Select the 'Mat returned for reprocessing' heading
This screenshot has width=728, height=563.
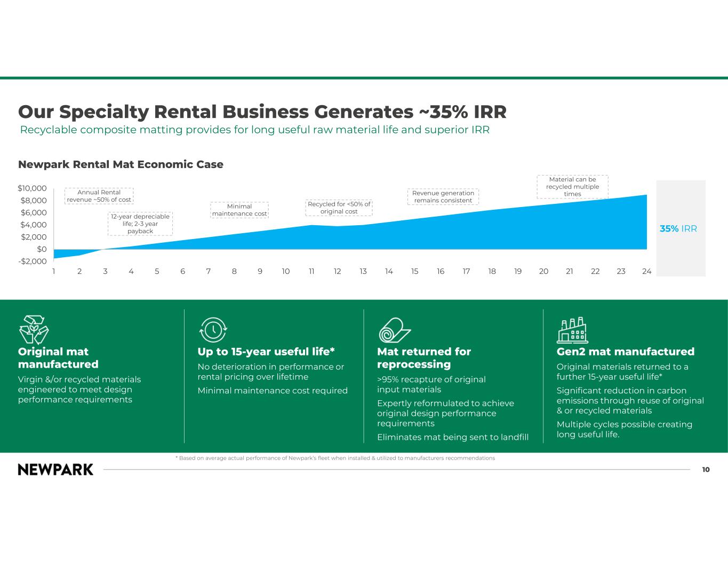[424, 358]
